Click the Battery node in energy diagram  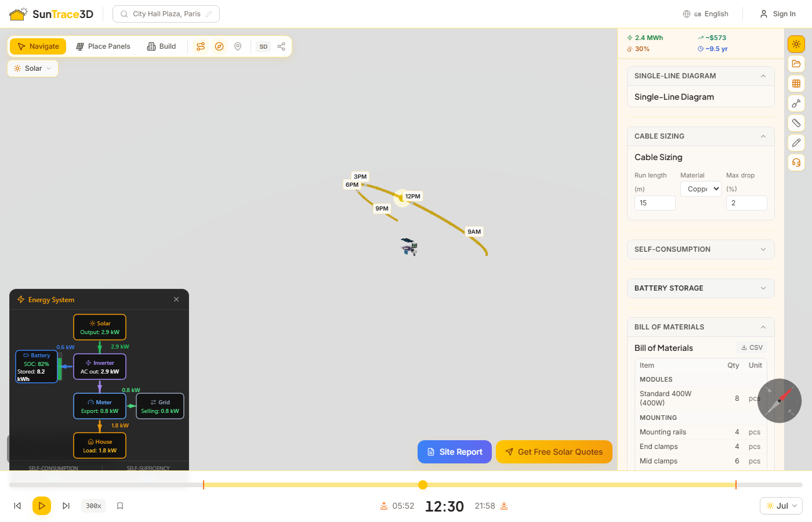[37, 367]
